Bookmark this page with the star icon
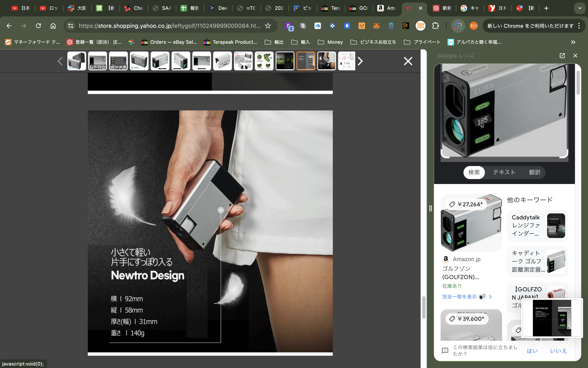 pyautogui.click(x=268, y=26)
